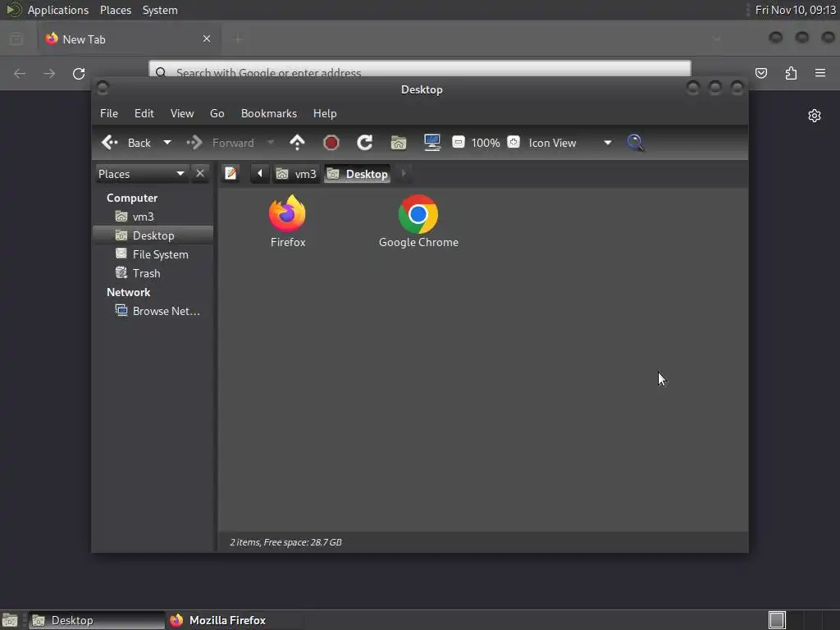Image resolution: width=840 pixels, height=630 pixels.
Task: Zoom out with the minus icon
Action: (458, 142)
